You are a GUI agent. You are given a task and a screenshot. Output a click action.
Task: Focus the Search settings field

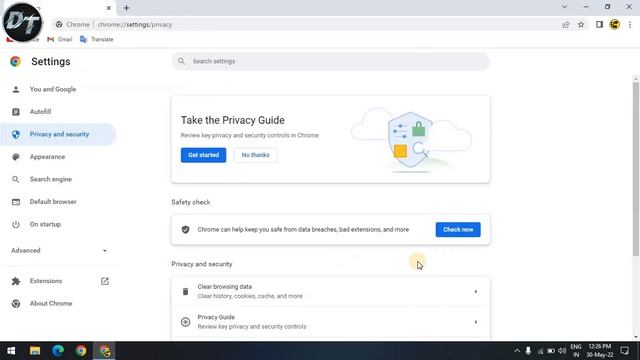[331, 61]
